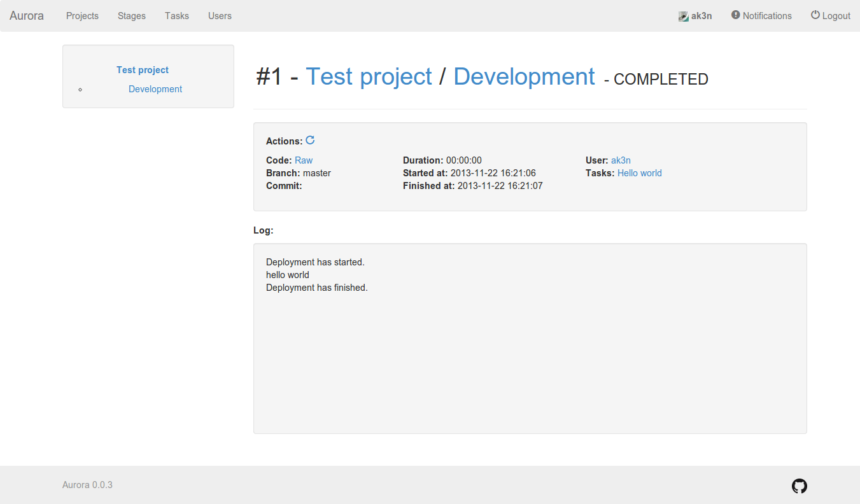Open the Stages menu item
Viewport: 860px width, 504px height.
pos(132,16)
